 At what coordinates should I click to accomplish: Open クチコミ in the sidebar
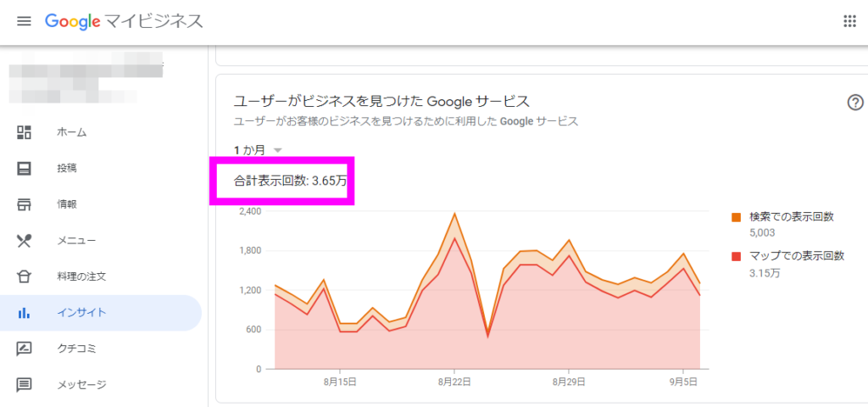(x=101, y=348)
